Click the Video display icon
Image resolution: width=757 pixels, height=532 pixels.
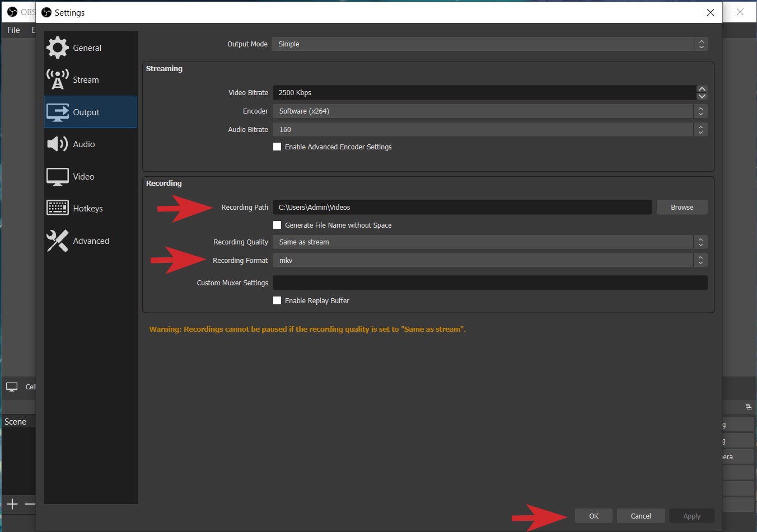57,177
